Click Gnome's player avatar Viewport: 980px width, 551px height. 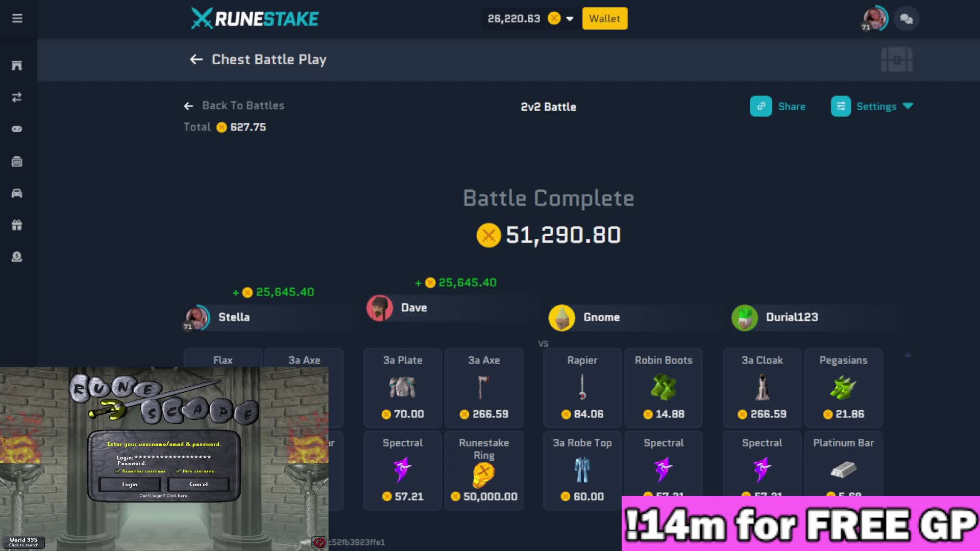562,317
